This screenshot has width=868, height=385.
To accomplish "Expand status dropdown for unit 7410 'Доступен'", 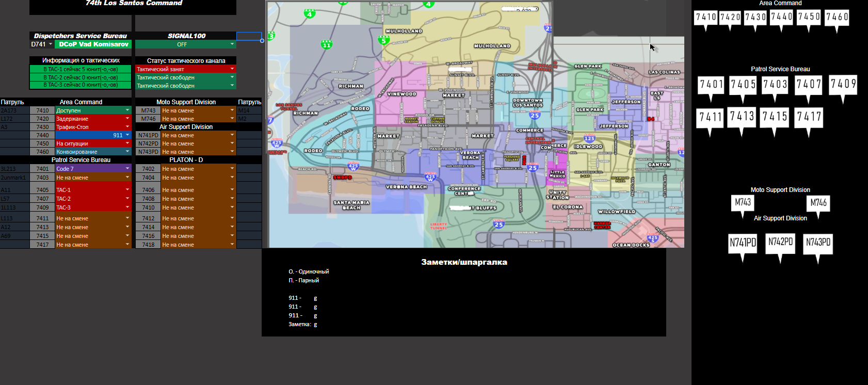I will (127, 110).
